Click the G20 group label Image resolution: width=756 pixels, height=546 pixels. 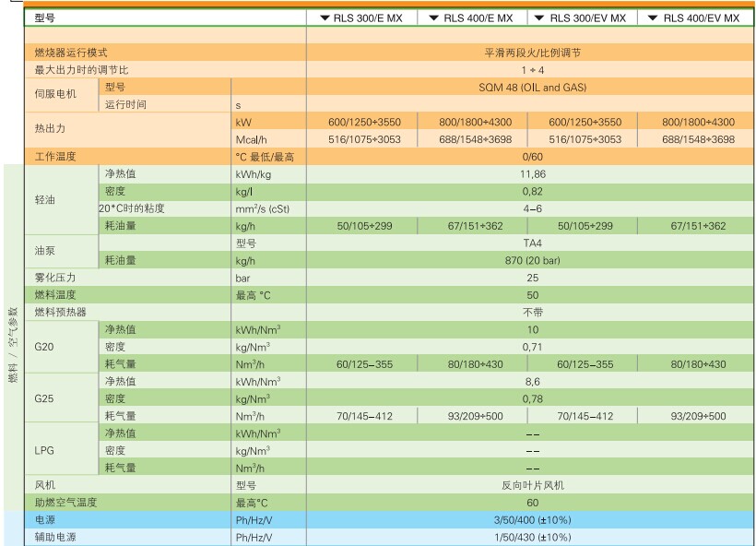tap(44, 347)
